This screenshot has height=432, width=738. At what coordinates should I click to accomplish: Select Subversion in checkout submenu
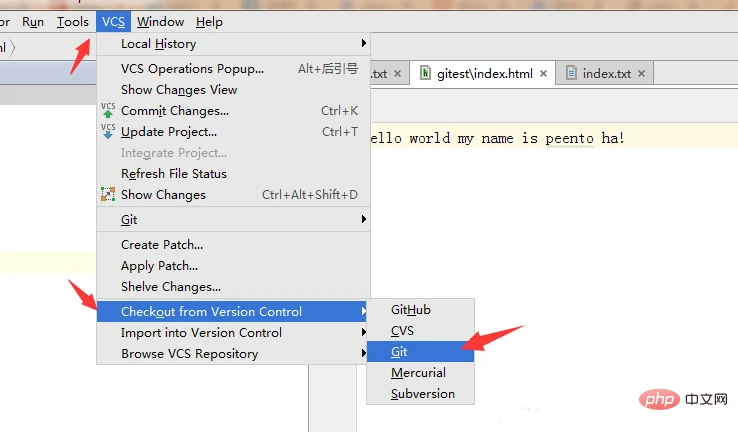click(423, 394)
